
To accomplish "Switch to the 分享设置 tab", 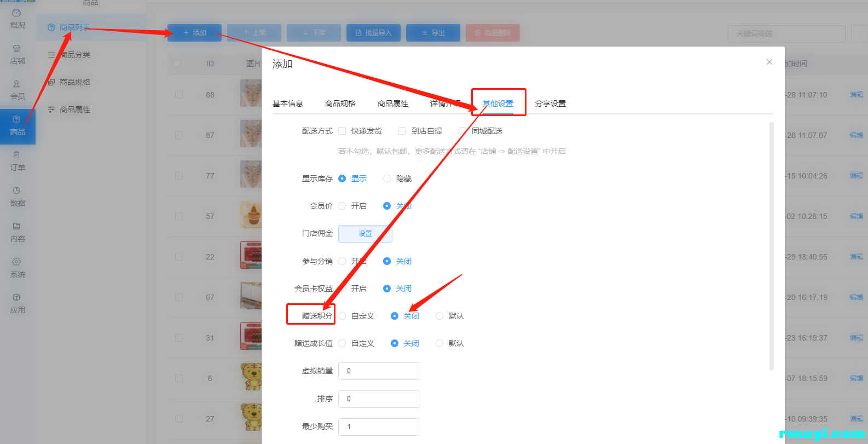I will click(x=551, y=103).
